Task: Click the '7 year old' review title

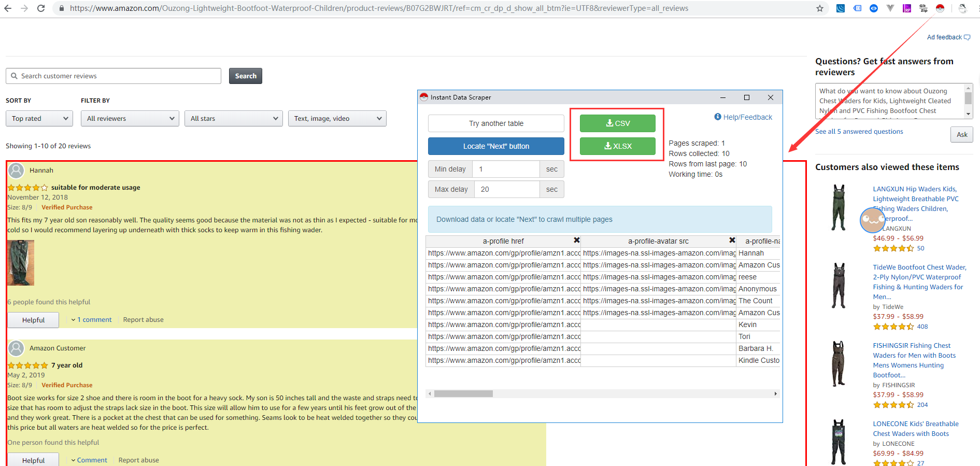Action: (67, 365)
